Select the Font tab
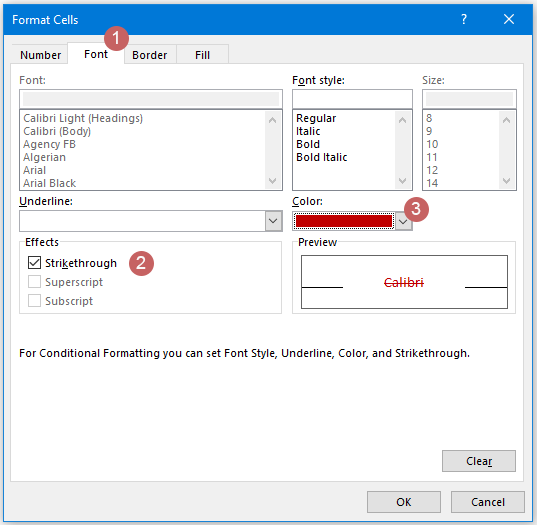 pyautogui.click(x=96, y=54)
